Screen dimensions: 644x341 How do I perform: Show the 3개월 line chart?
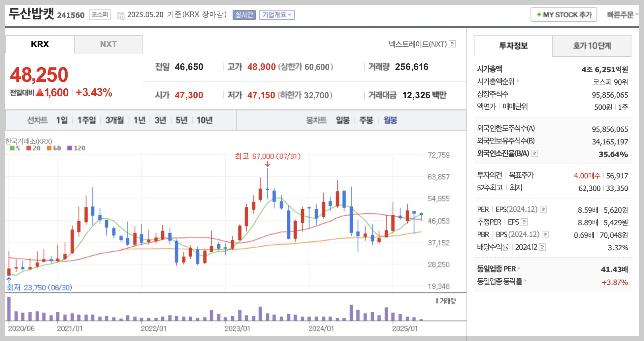click(115, 120)
